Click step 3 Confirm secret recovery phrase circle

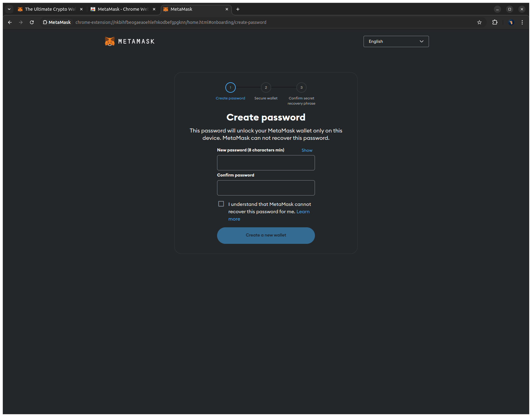301,87
